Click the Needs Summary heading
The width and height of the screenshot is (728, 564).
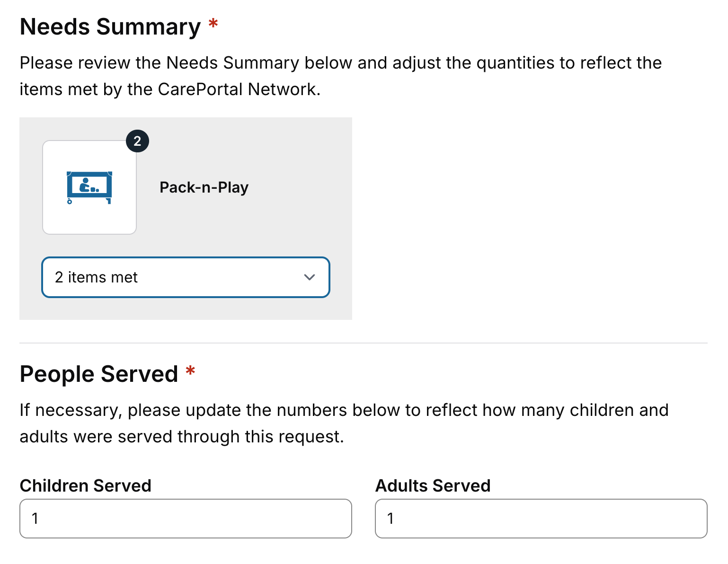pos(110,26)
